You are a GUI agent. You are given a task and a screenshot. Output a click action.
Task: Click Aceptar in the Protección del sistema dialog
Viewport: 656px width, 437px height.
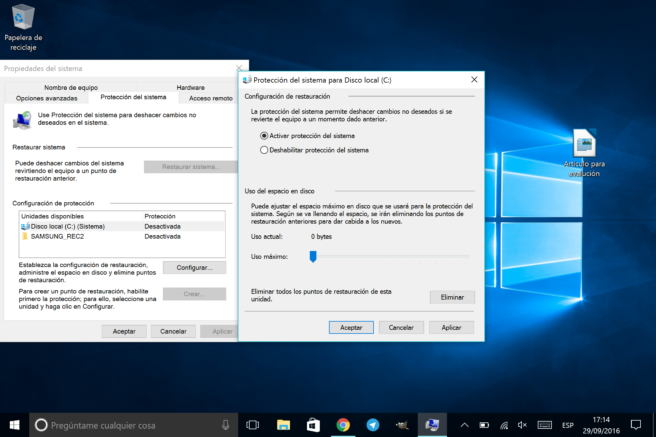(x=351, y=327)
